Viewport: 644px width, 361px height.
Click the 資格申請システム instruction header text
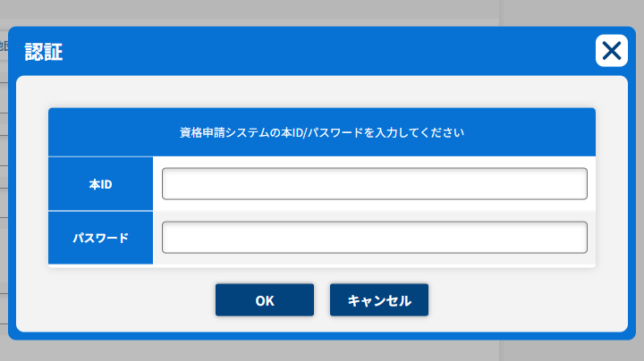click(321, 133)
